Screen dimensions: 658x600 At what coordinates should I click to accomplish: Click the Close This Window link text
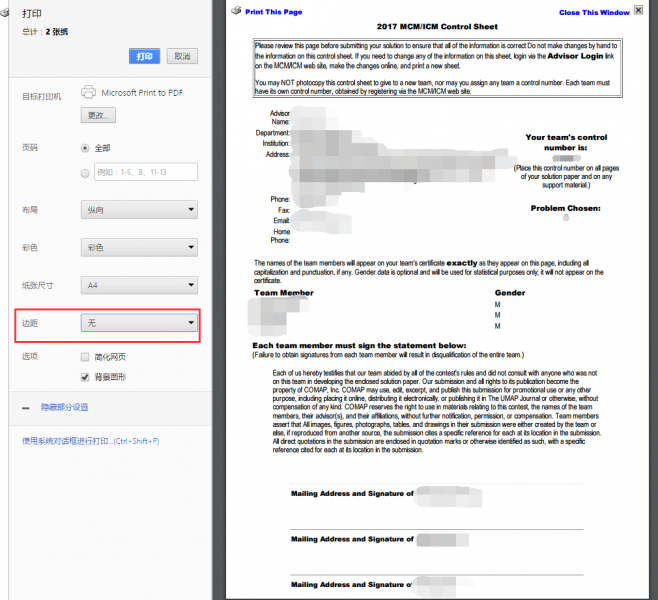pos(594,13)
